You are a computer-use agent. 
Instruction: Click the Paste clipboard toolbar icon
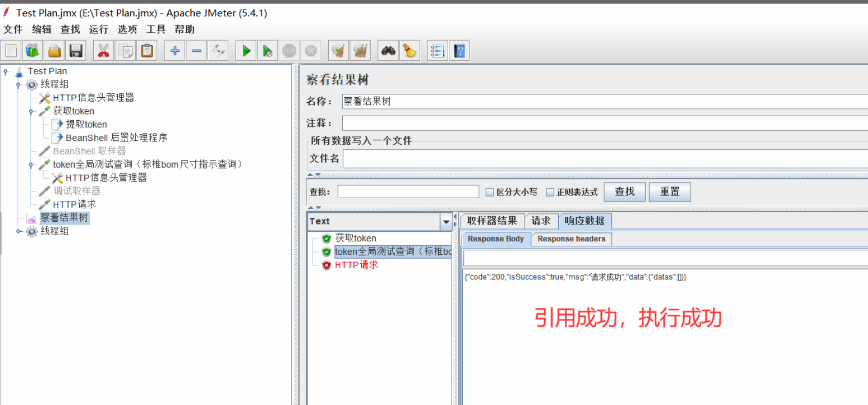(x=147, y=51)
